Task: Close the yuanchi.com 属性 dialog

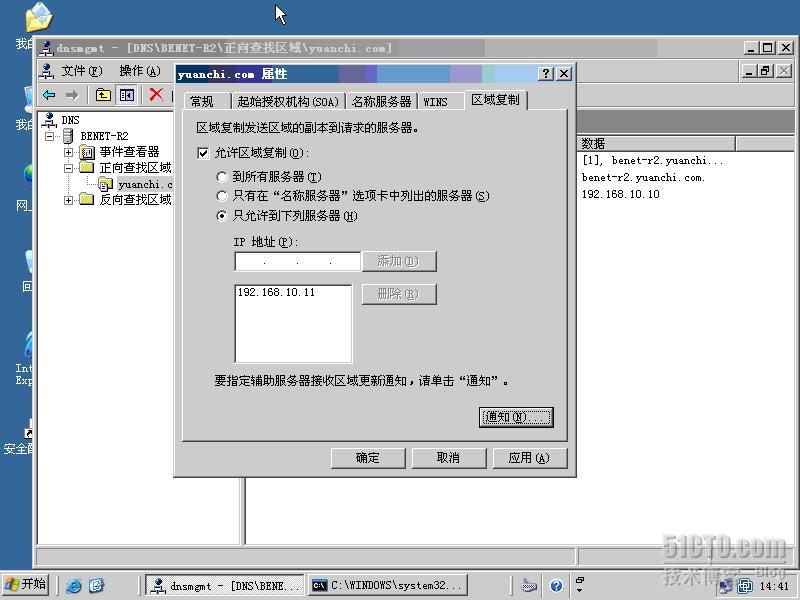Action: click(564, 73)
